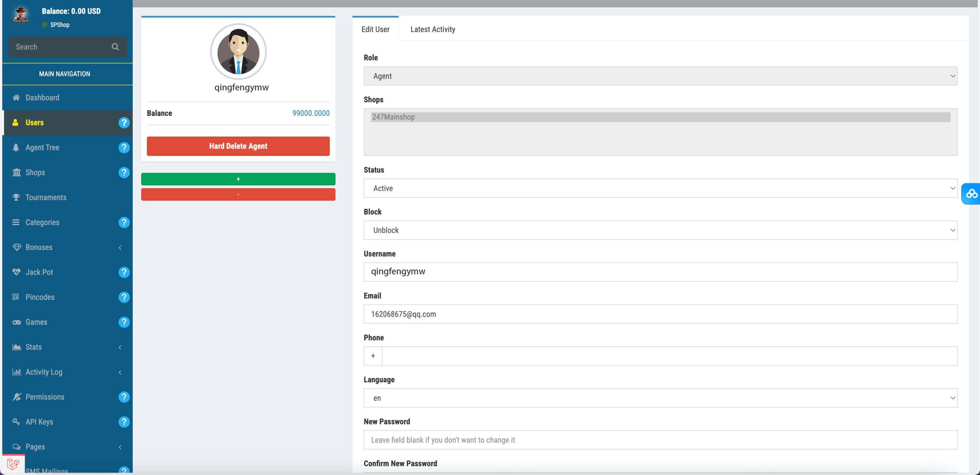This screenshot has height=475, width=980.
Task: Expand the Bonuses submenu chevron
Action: click(x=120, y=248)
